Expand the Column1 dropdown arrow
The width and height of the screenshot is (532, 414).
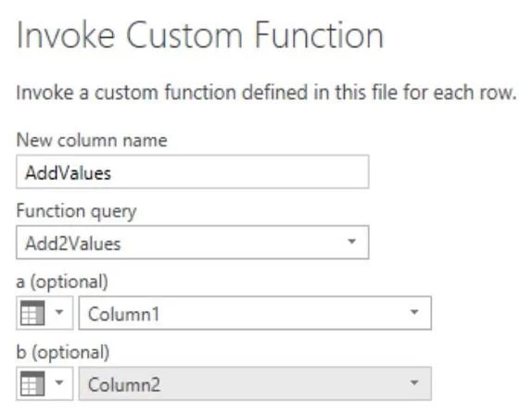pyautogui.click(x=414, y=312)
